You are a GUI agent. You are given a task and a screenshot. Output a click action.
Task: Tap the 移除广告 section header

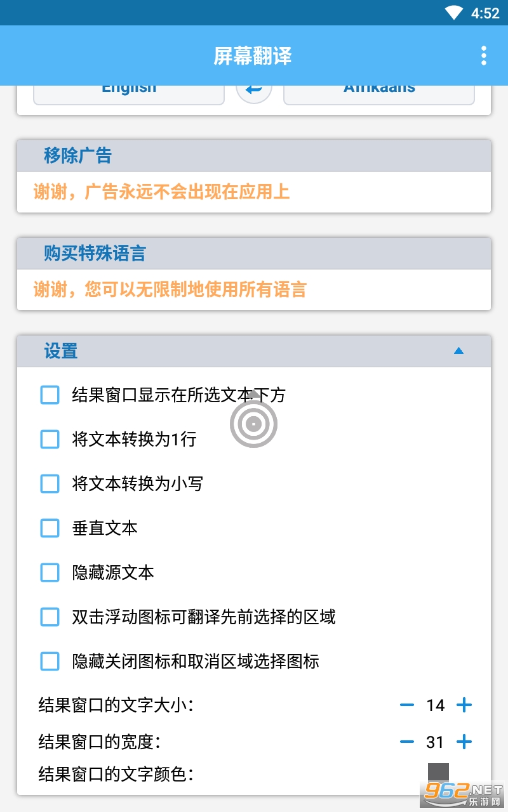click(254, 156)
